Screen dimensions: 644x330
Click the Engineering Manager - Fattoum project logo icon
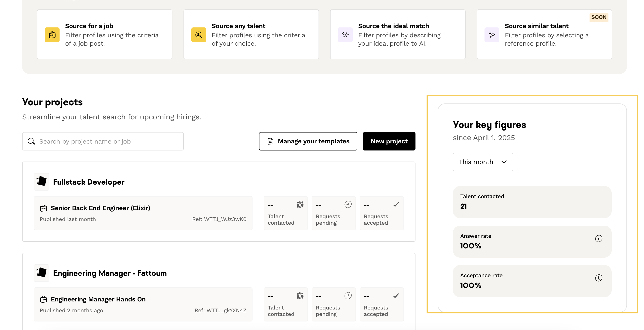[x=42, y=273]
